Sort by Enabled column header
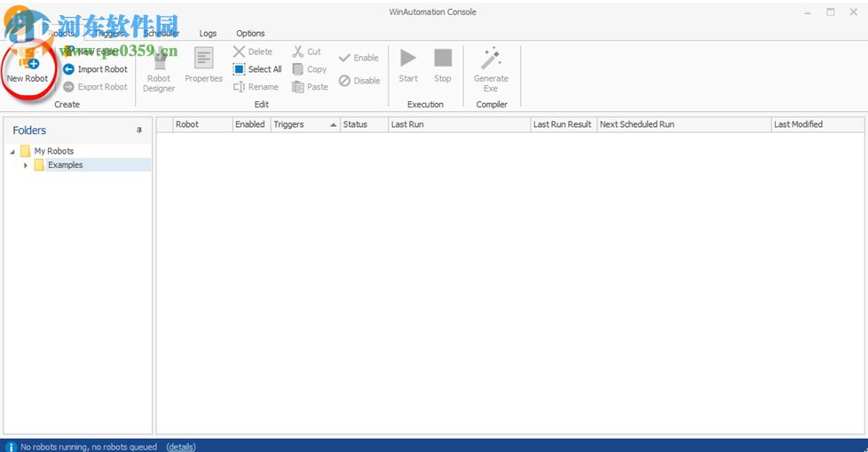The height and width of the screenshot is (452, 868). pyautogui.click(x=251, y=124)
